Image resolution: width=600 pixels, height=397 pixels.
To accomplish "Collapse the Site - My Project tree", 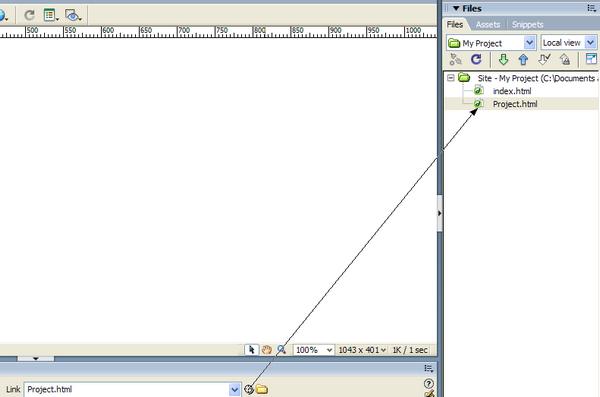I will [451, 78].
